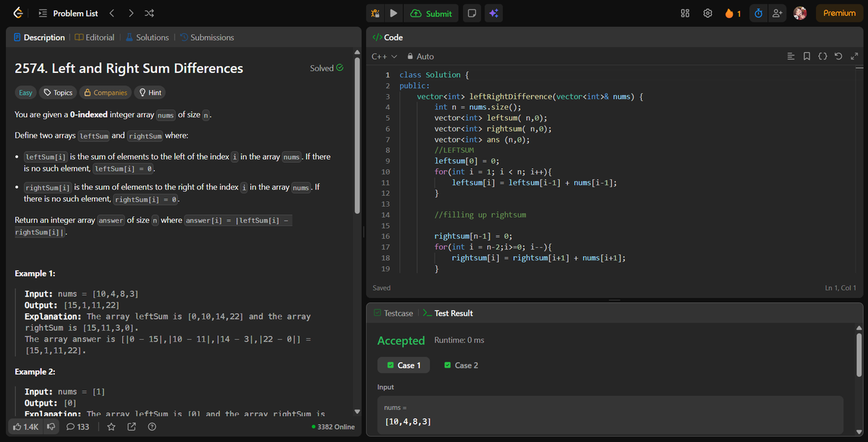Click the Solved status indicator

326,68
